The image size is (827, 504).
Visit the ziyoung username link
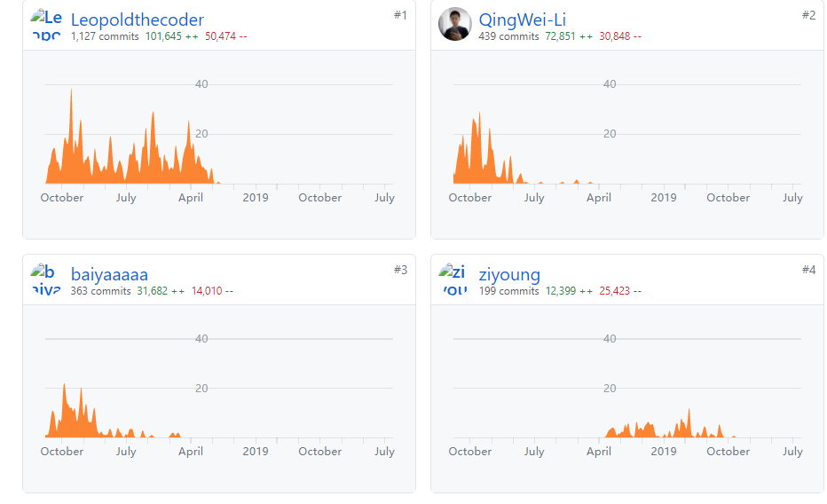click(508, 274)
